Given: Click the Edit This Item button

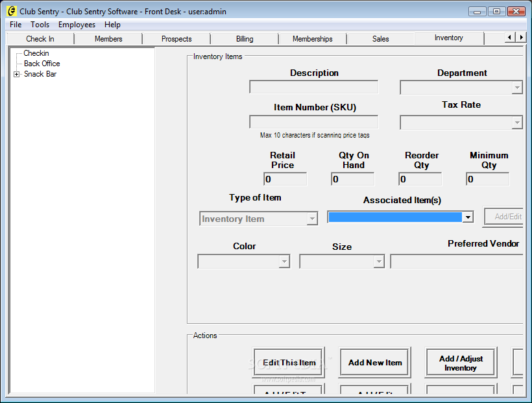Looking at the screenshot, I should (289, 362).
